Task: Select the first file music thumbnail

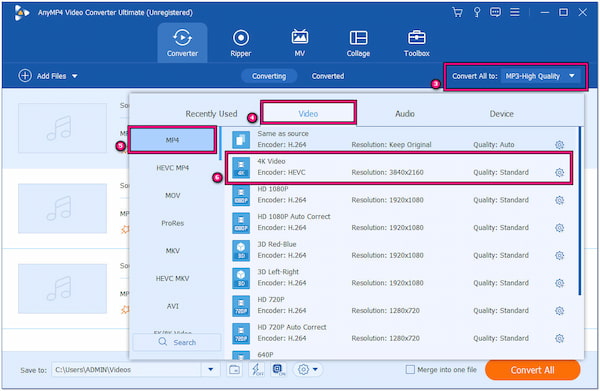Action: point(62,128)
